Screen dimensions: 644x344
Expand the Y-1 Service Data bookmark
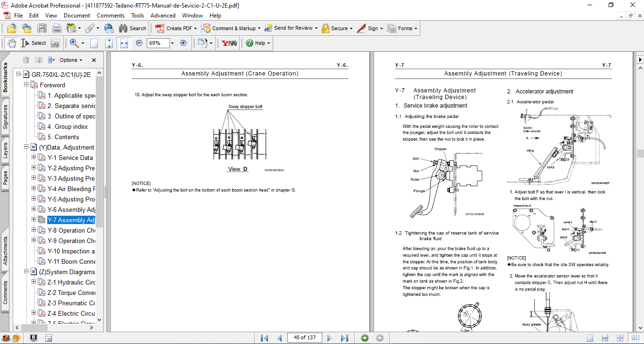click(x=34, y=158)
